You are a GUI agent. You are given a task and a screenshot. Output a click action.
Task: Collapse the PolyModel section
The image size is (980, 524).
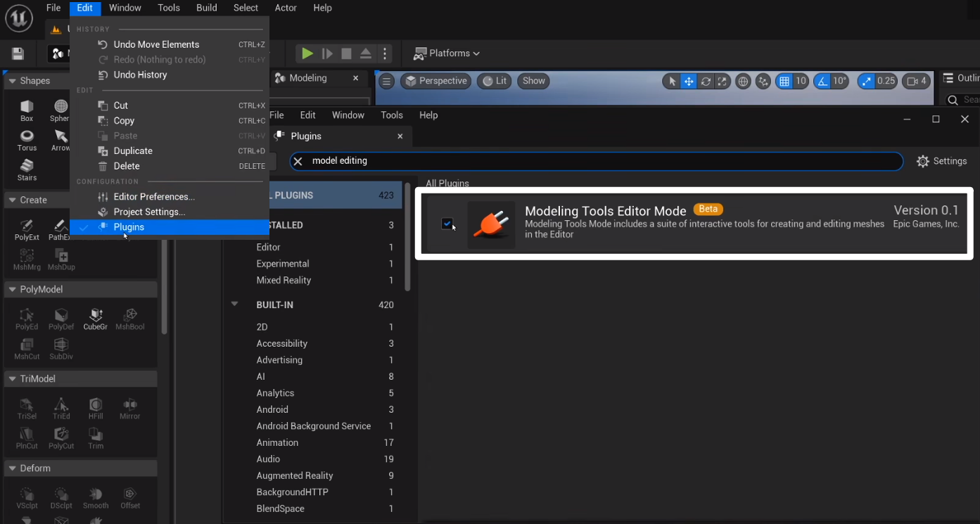click(11, 290)
